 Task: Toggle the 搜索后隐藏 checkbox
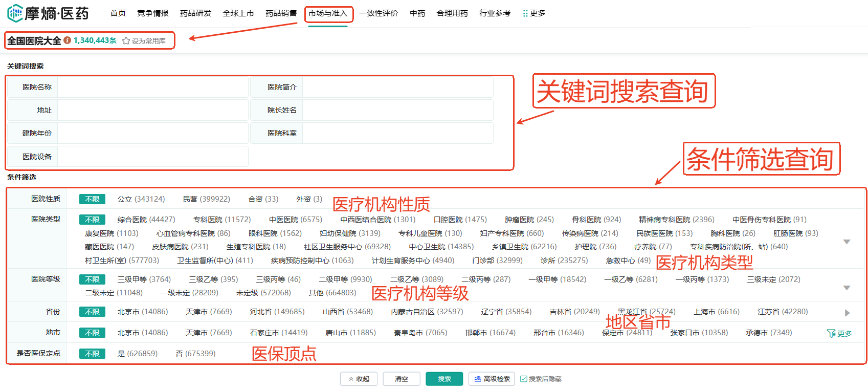(524, 379)
